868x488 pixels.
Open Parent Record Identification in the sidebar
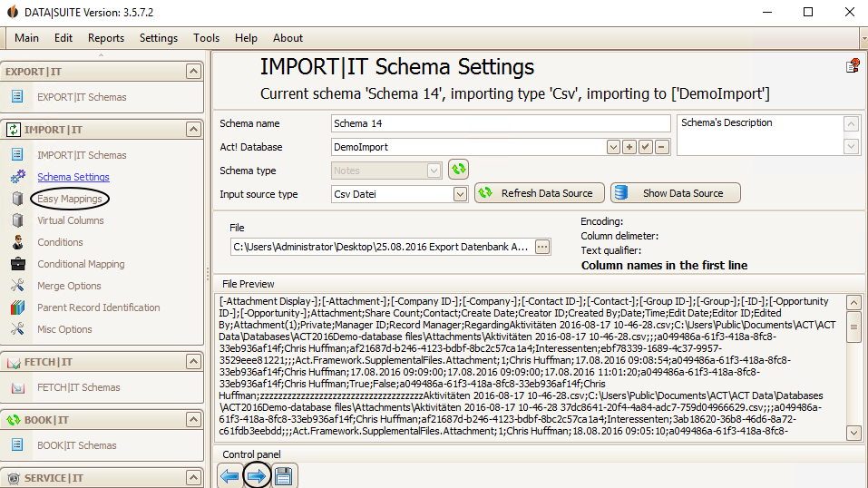point(99,307)
